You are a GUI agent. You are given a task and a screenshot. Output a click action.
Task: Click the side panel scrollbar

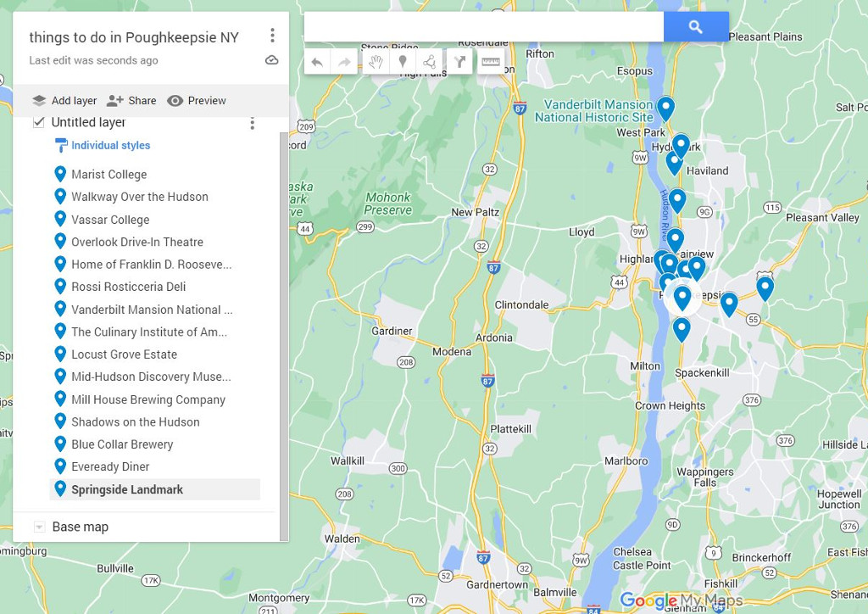(x=284, y=337)
